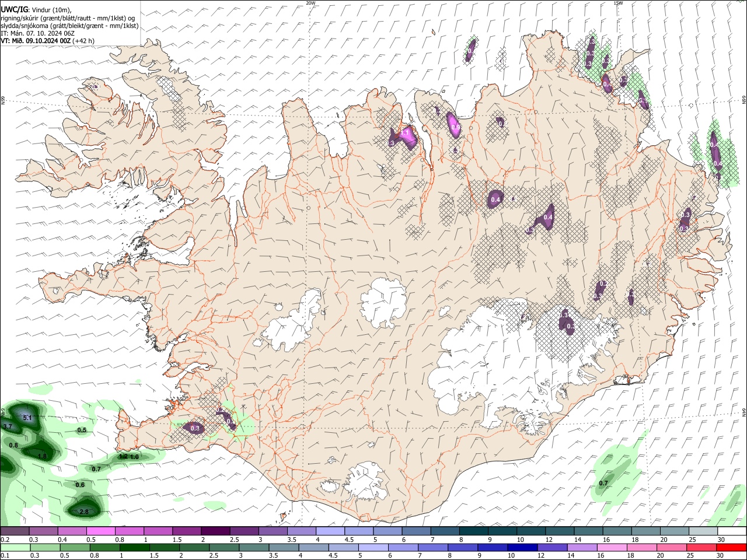This screenshot has height=560, width=747.
Task: Click the grey-teal 20 swatch, upper legend
Action: pyautogui.click(x=675, y=531)
